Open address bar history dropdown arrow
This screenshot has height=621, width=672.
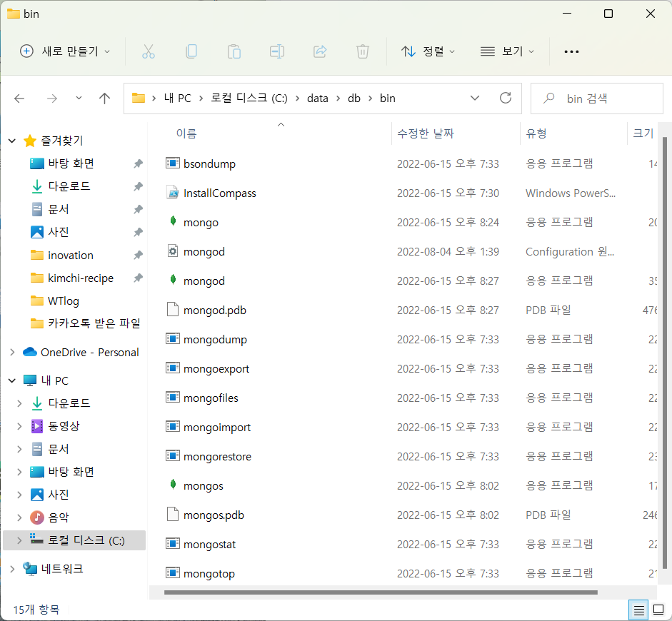(475, 98)
